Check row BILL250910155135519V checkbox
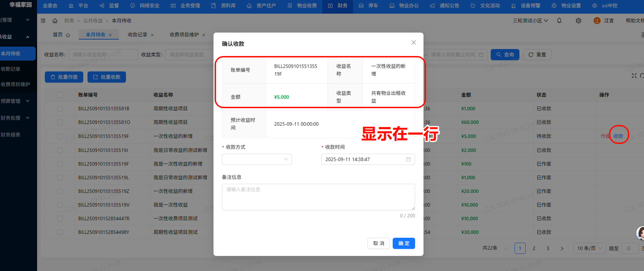The height and width of the screenshot is (271, 644). [60, 205]
